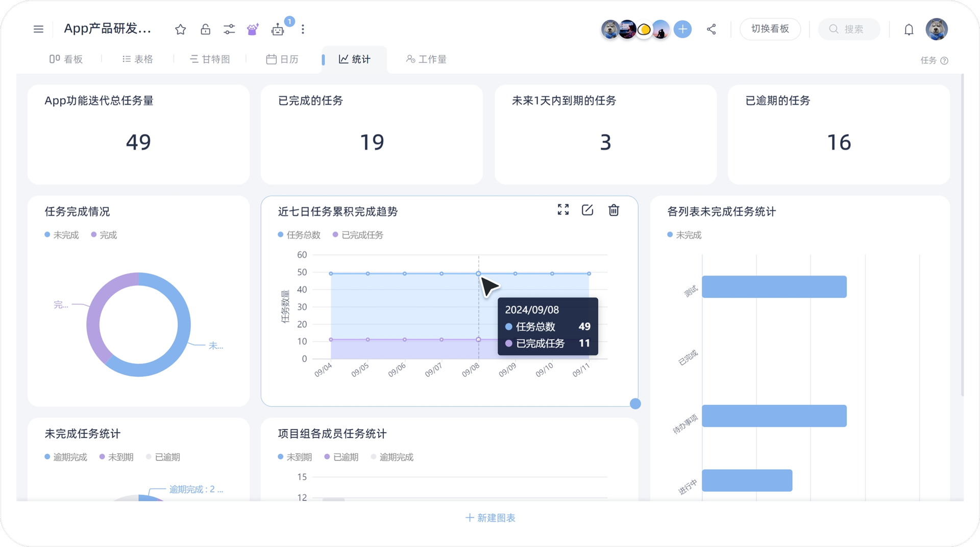This screenshot has width=980, height=547.
Task: Edit the 近七日任务累积完成趋势 chart
Action: pos(587,210)
